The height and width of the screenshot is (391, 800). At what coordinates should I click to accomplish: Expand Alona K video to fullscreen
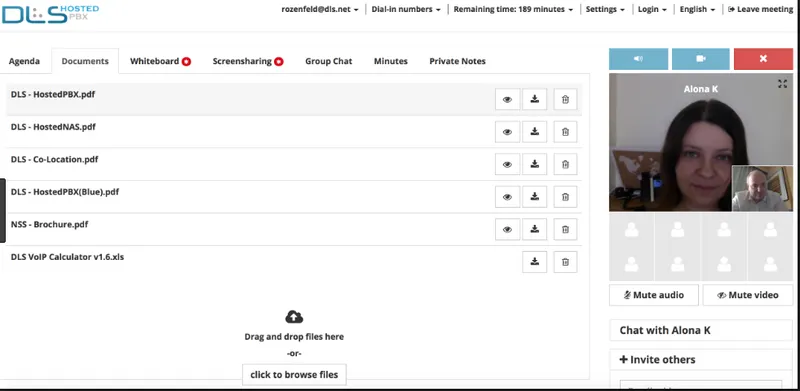[782, 84]
